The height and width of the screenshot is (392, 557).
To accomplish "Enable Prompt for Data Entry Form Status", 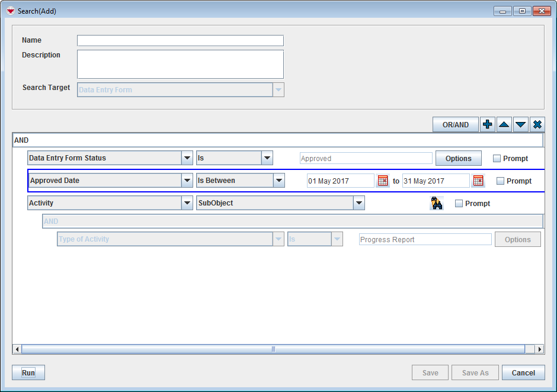I will 497,158.
